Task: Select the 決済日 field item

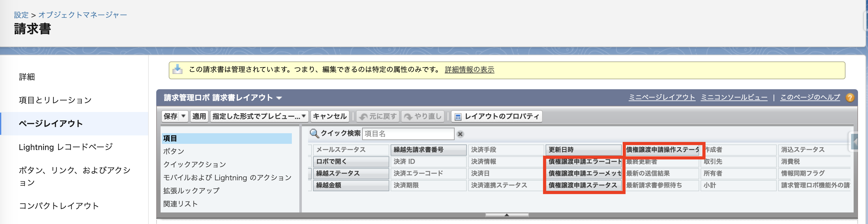Action: point(506,173)
